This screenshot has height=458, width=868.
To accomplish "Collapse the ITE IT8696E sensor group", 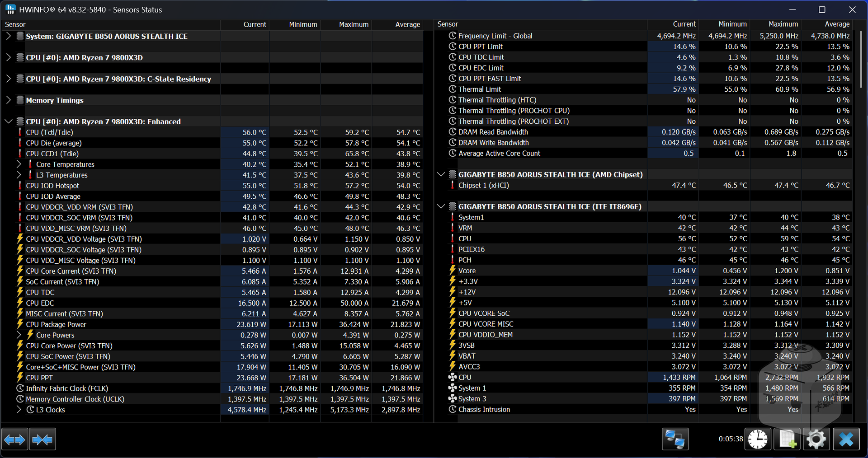I will (441, 206).
